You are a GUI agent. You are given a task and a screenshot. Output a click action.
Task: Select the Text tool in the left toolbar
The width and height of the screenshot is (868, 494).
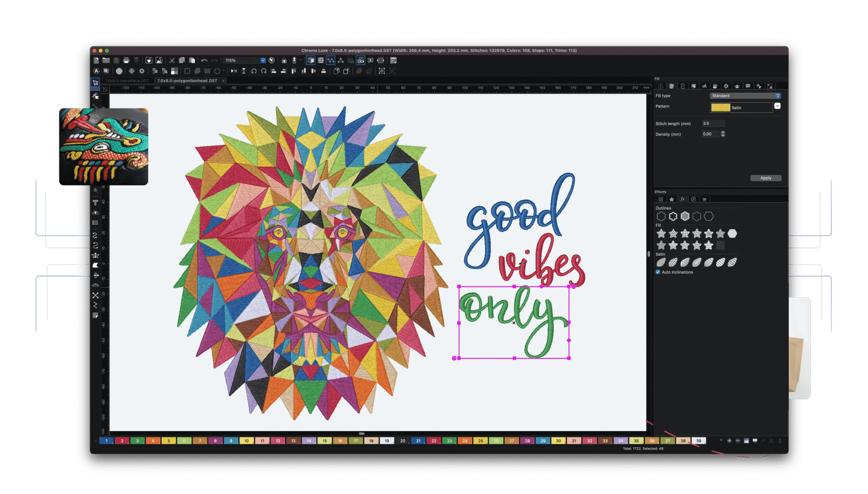95,202
